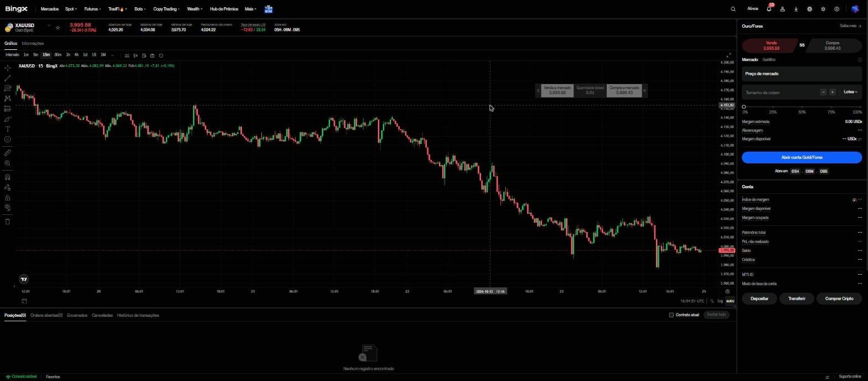Click the Transferir button
This screenshot has height=381, width=868.
click(797, 298)
